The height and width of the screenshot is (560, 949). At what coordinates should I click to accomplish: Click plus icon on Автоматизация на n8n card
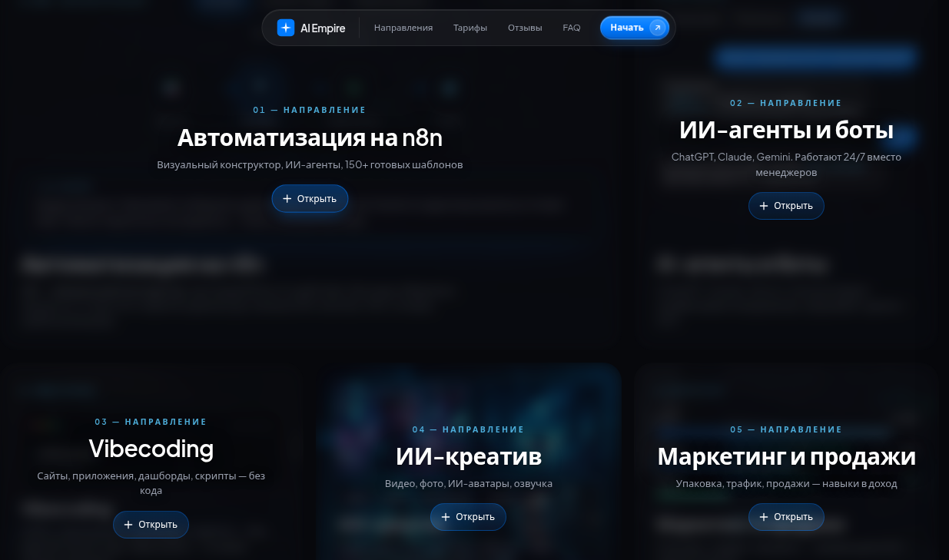tap(287, 199)
